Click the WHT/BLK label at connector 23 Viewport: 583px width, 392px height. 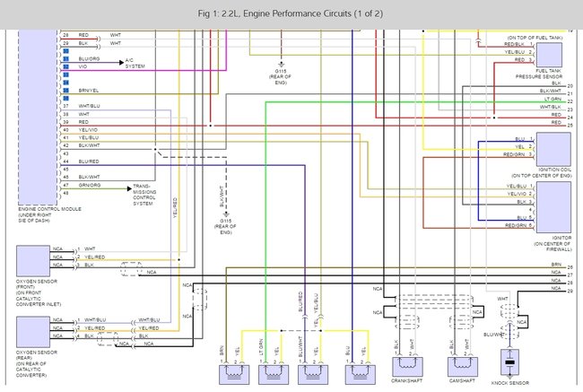click(551, 107)
